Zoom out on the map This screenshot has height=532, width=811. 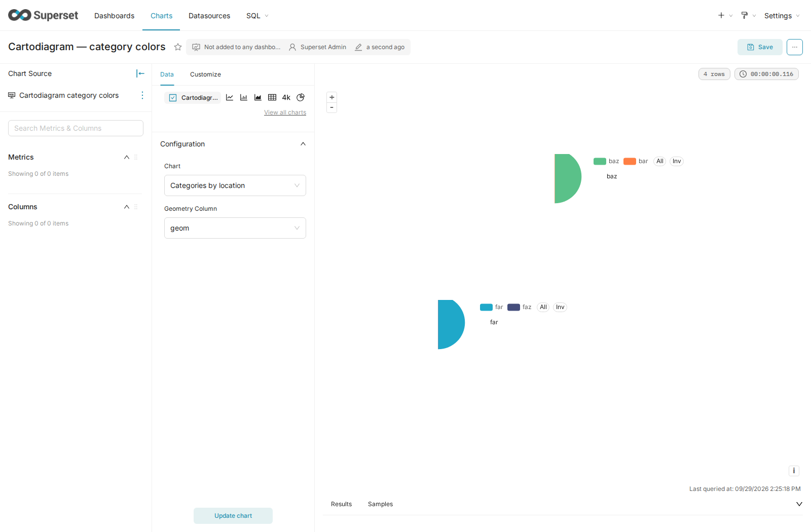(332, 107)
